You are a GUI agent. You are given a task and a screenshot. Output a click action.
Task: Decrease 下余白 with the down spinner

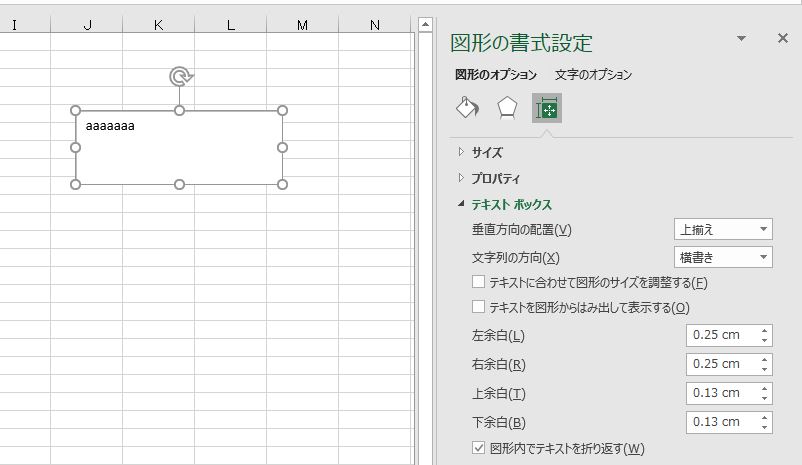[764, 428]
